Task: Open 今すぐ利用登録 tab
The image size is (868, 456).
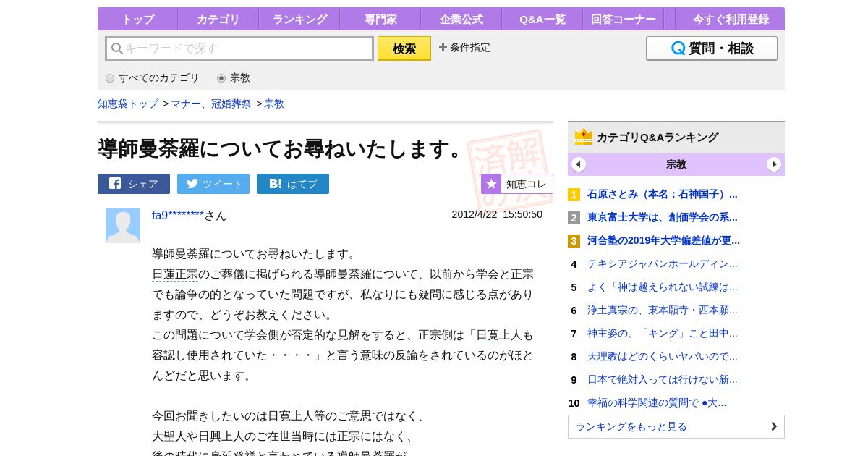Action: [x=731, y=20]
